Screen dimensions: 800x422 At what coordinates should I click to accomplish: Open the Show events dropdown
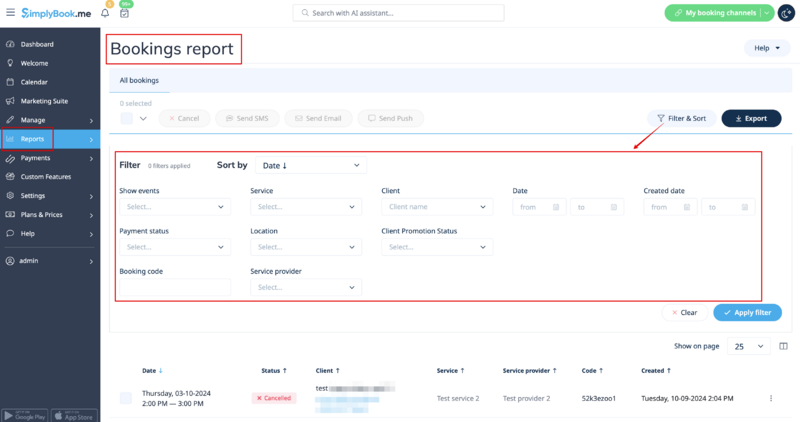tap(175, 207)
